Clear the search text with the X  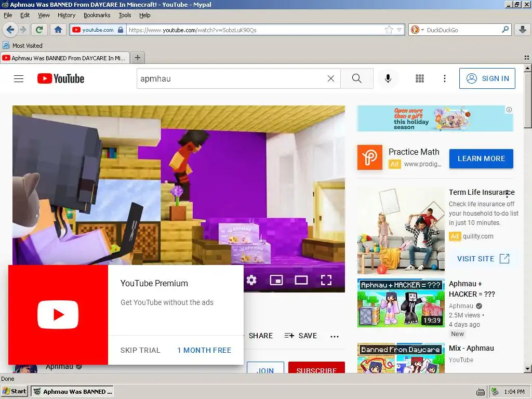coord(331,79)
